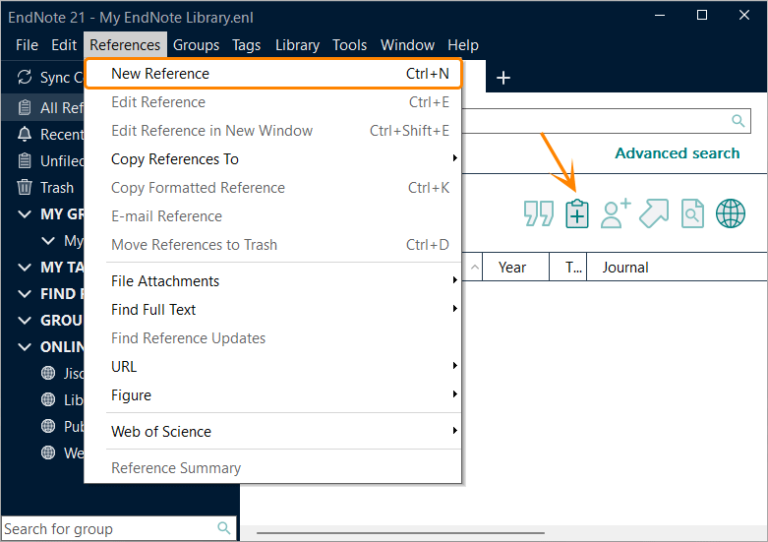Click the globe icon beside Lib

(48, 400)
